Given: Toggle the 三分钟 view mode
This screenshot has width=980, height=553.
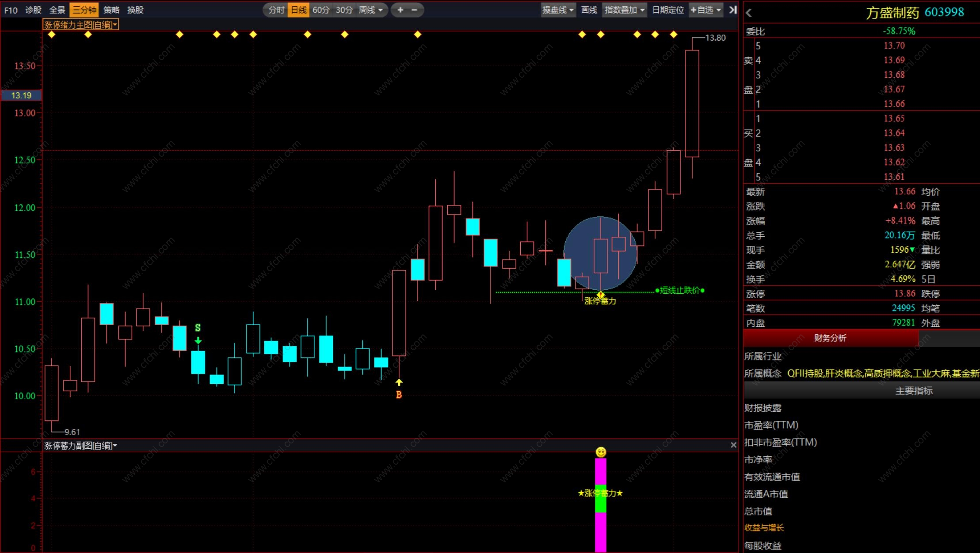Looking at the screenshot, I should click(84, 10).
